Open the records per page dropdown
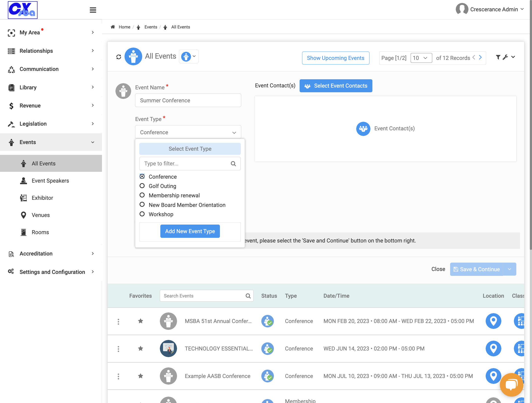This screenshot has width=532, height=403. pos(421,58)
